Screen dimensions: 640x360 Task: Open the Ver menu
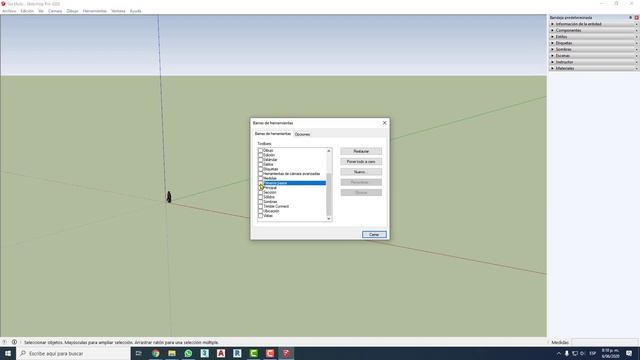[x=41, y=11]
